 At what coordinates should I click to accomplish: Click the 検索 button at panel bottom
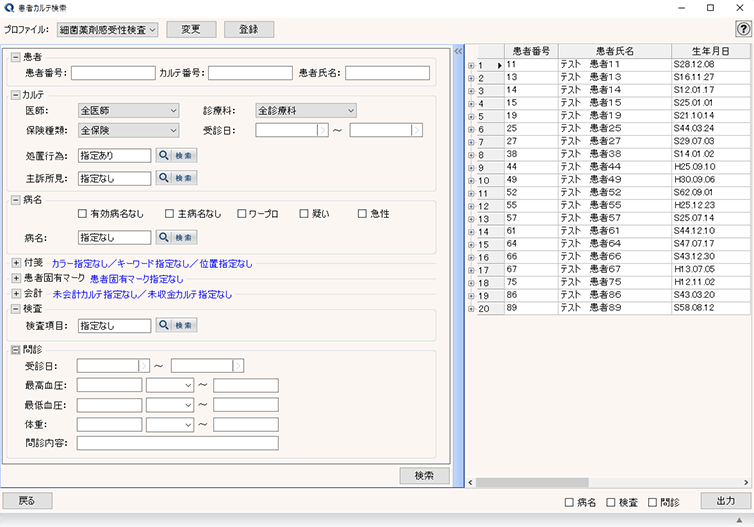[x=424, y=476]
